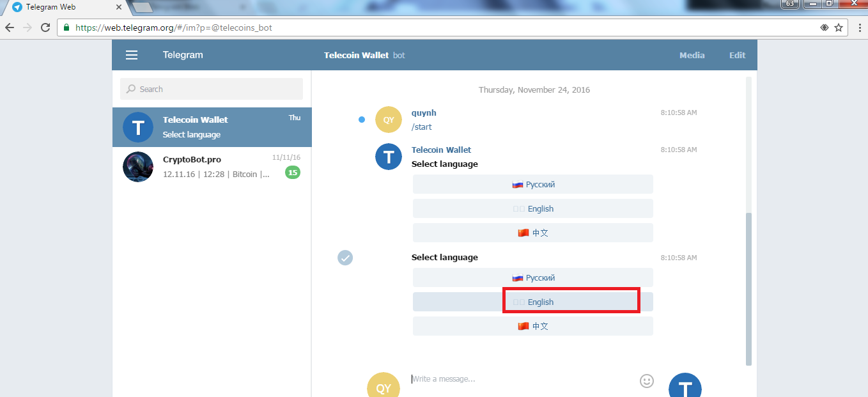Click the browser back arrow
Viewport: 868px width, 397px height.
click(10, 27)
